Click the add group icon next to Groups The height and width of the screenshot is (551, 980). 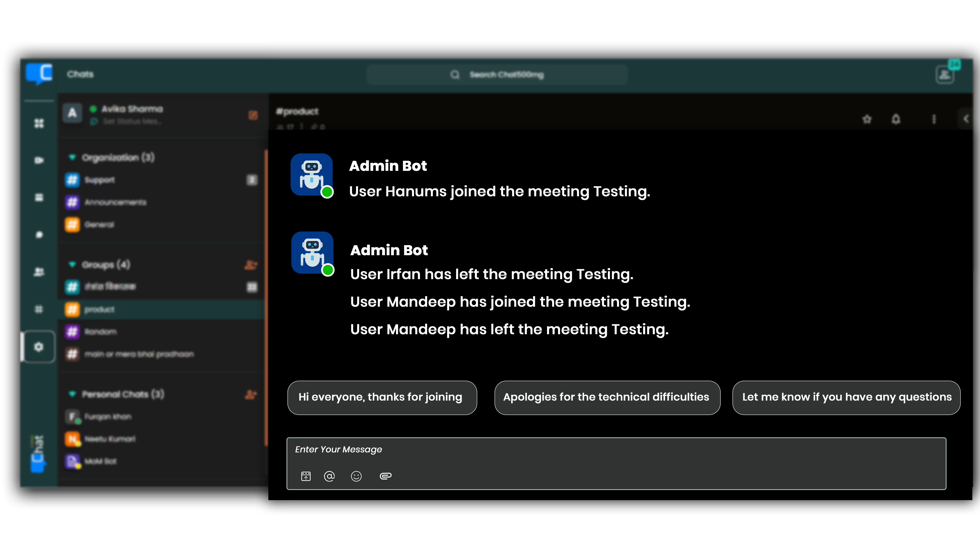click(251, 265)
